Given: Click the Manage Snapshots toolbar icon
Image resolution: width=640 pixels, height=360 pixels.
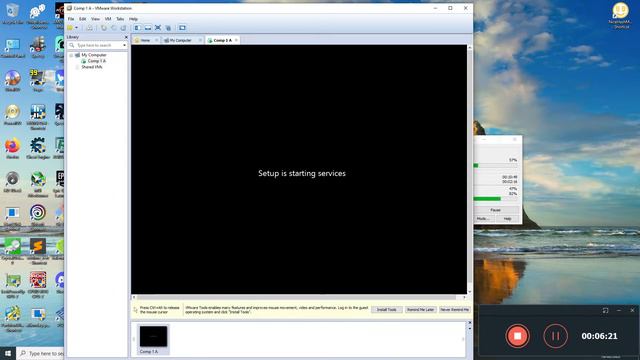Looking at the screenshot, I should pos(123,28).
